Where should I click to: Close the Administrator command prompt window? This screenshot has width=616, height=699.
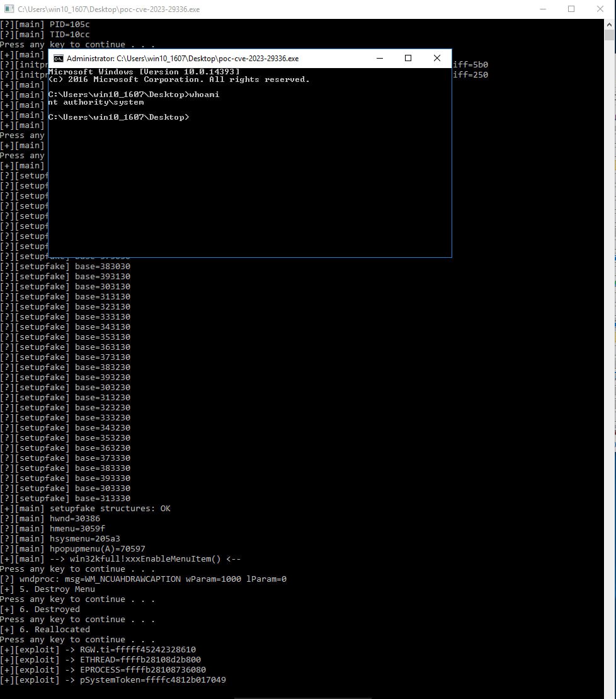(437, 59)
